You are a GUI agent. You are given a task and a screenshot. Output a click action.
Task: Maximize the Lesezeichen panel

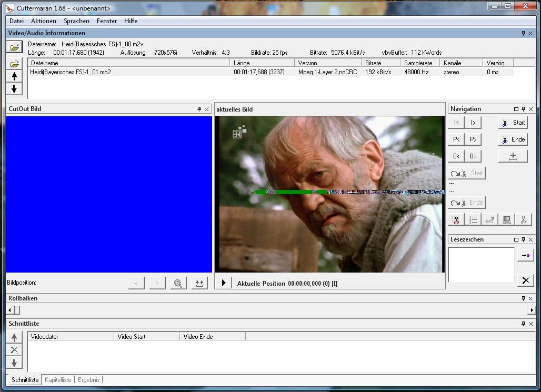coord(516,239)
